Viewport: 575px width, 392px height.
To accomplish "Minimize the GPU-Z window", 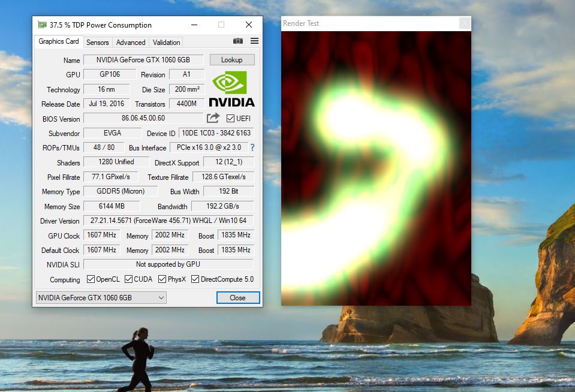I will [194, 25].
